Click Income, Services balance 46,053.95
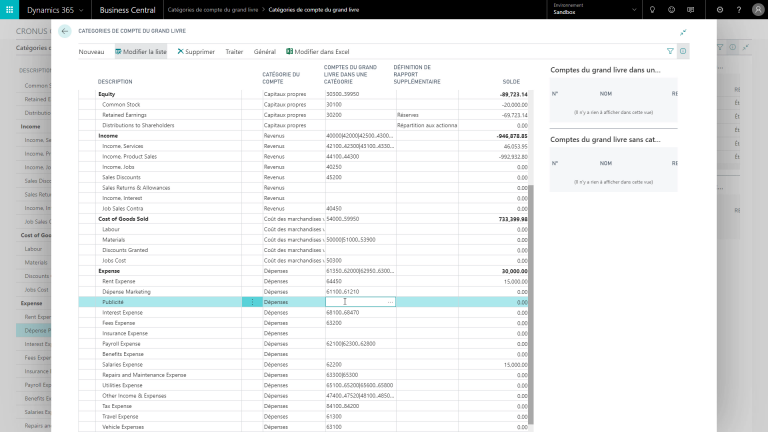 [x=515, y=146]
